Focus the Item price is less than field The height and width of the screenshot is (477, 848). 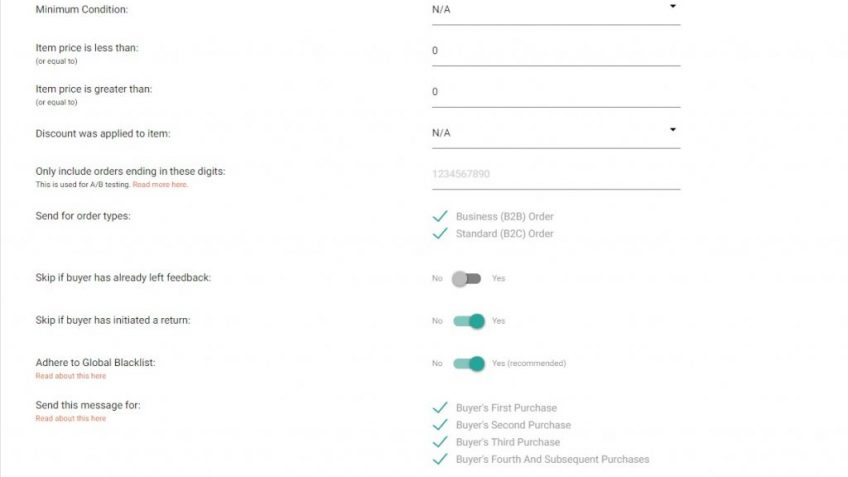coord(556,52)
